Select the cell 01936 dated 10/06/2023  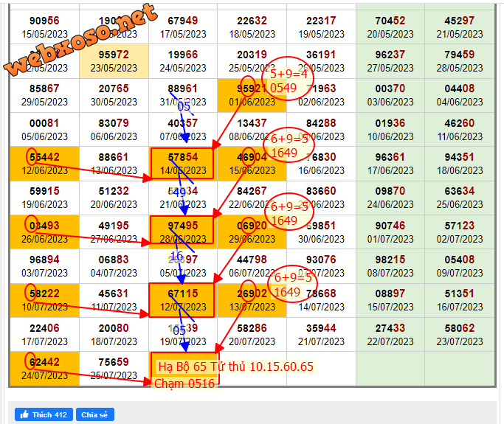pos(390,130)
